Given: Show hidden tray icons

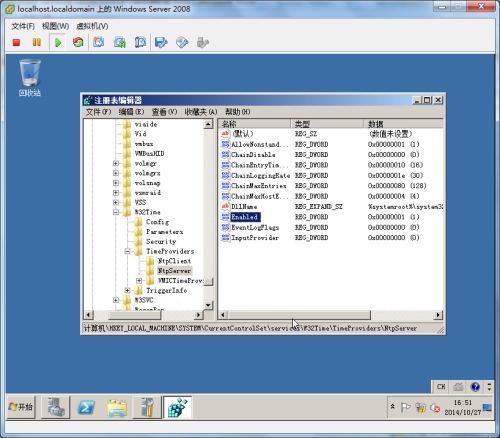Looking at the screenshot, I should pos(393,407).
